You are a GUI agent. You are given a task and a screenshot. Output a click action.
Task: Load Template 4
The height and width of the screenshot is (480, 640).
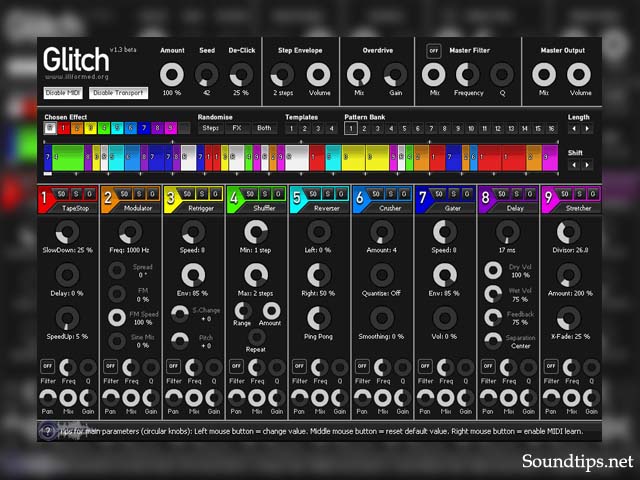[x=331, y=129]
